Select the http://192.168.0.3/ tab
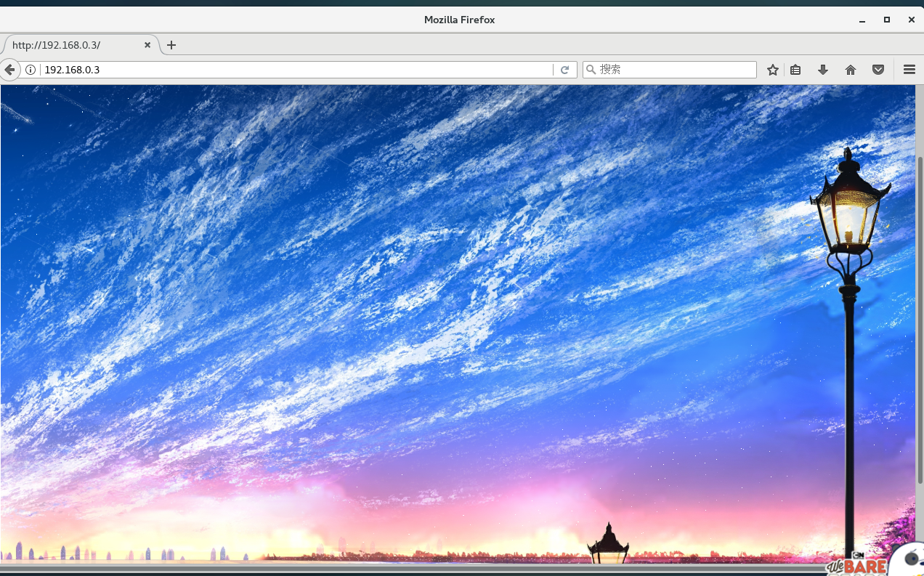The height and width of the screenshot is (576, 924). point(79,45)
